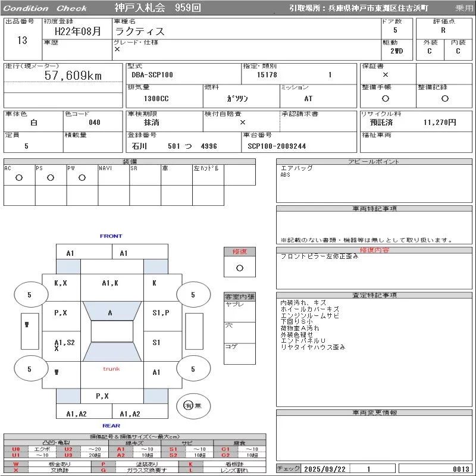
Task: Select the Condition Check header title
Action: click(x=45, y=8)
